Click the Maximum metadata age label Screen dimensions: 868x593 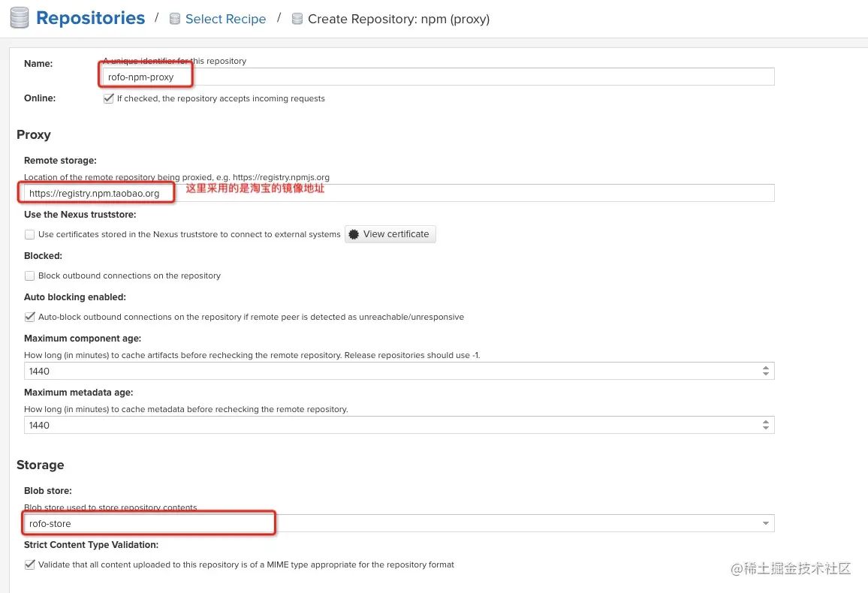79,392
